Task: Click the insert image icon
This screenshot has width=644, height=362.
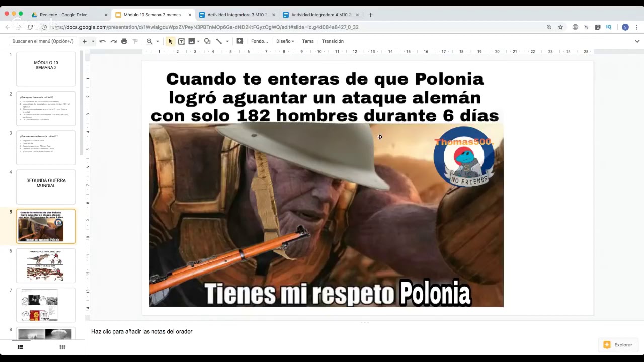Action: [191, 41]
